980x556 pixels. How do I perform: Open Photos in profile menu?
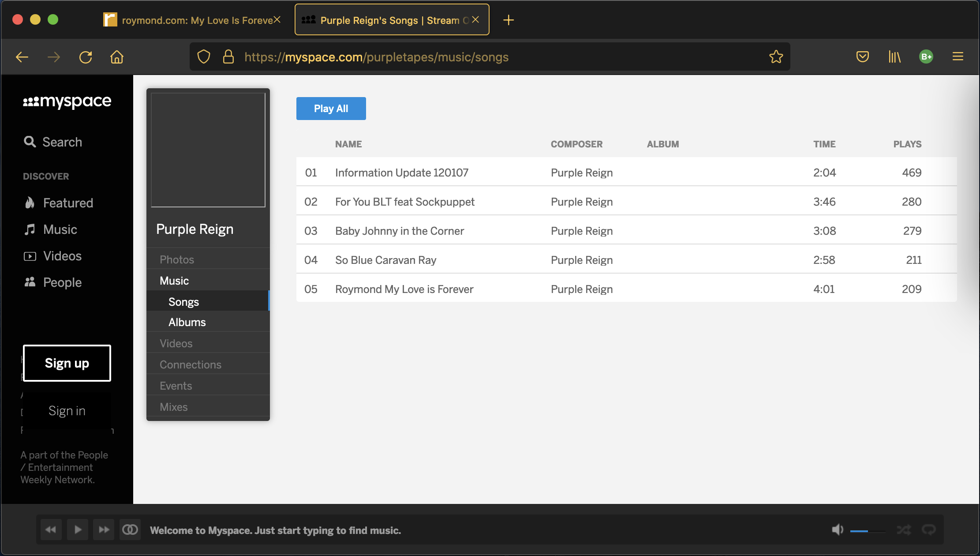coord(208,259)
